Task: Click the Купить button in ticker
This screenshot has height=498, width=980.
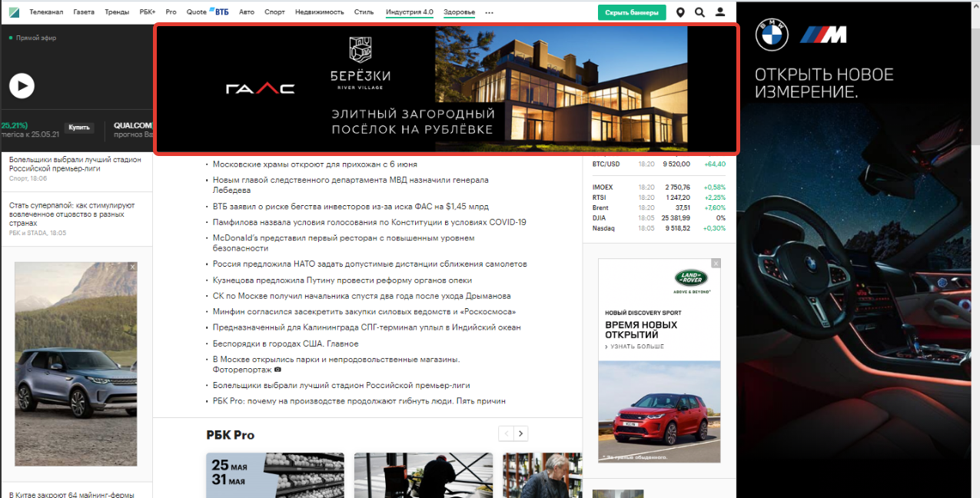Action: pos(79,128)
